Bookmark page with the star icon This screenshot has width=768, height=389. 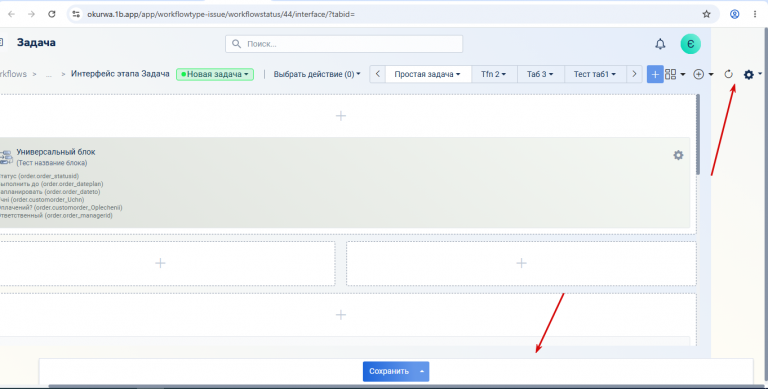(706, 14)
